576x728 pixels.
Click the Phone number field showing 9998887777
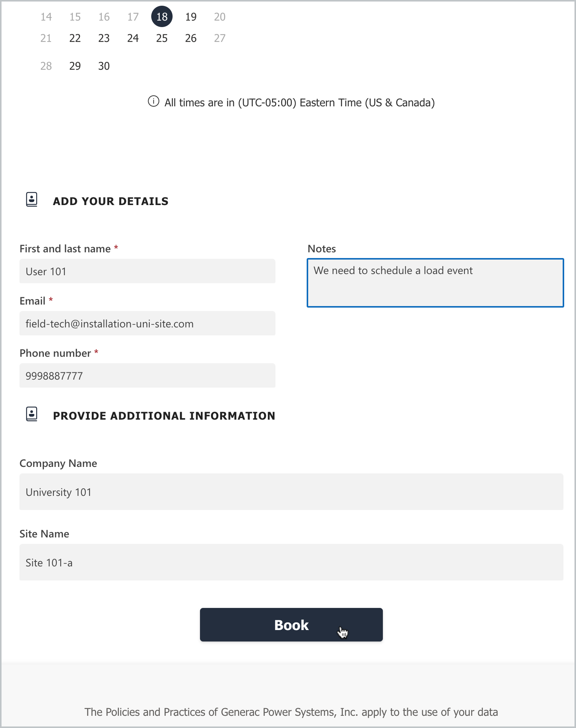[147, 375]
